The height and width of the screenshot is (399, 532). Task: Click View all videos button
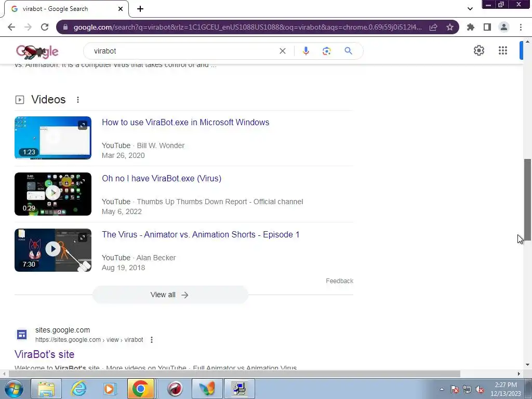pos(170,295)
